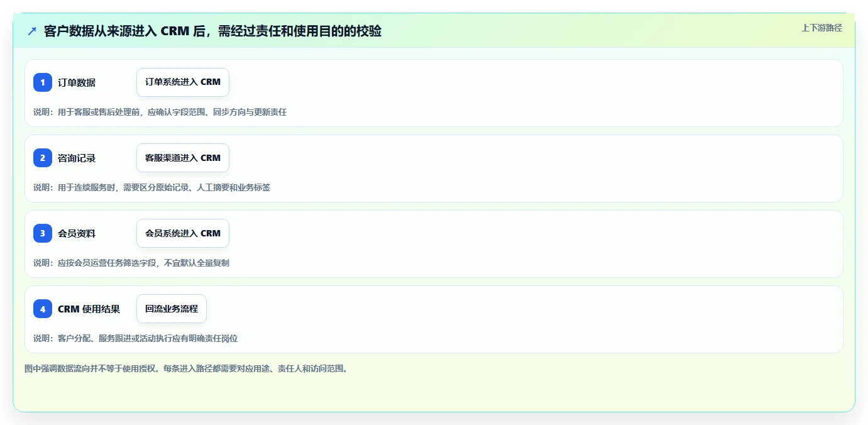Click the 回流业务流程 button
The image size is (868, 425).
[172, 309]
